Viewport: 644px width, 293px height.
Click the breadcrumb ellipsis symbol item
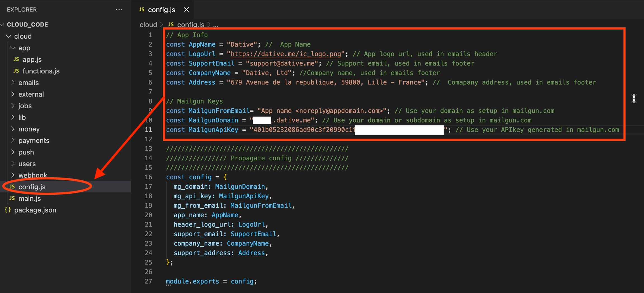pos(216,25)
